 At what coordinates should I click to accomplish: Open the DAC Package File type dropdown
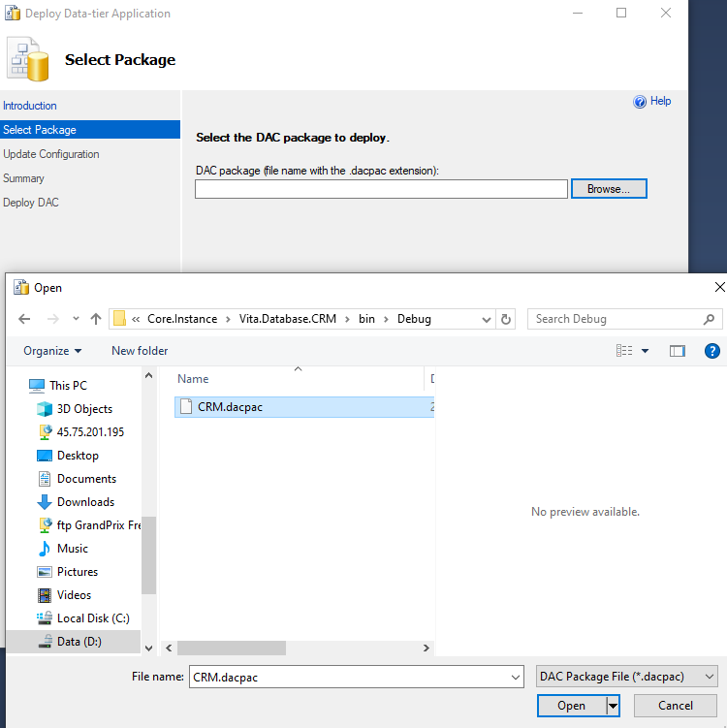click(626, 677)
